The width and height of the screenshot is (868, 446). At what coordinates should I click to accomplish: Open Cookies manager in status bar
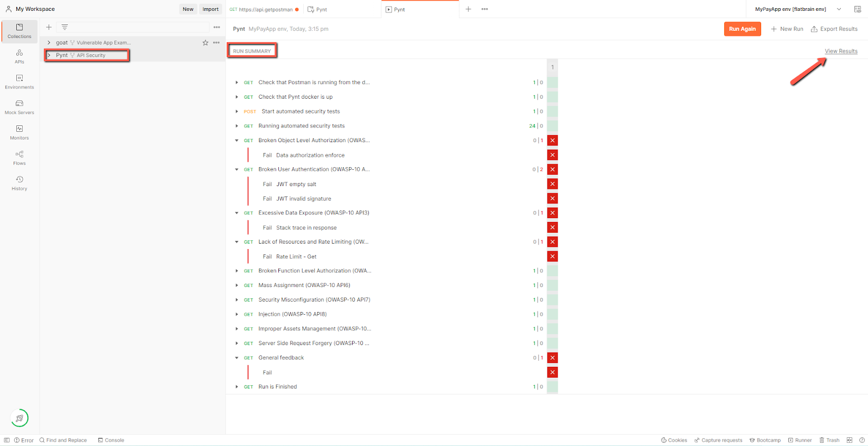pyautogui.click(x=674, y=440)
